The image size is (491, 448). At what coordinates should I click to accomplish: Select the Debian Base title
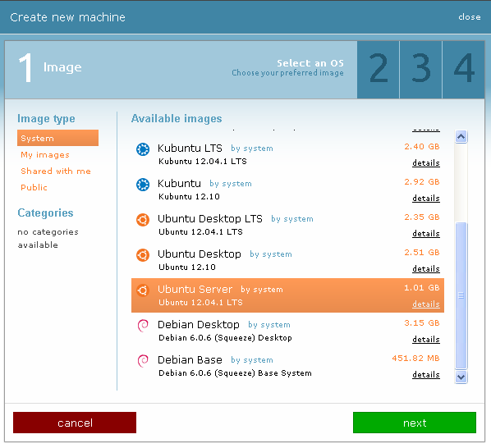point(190,360)
